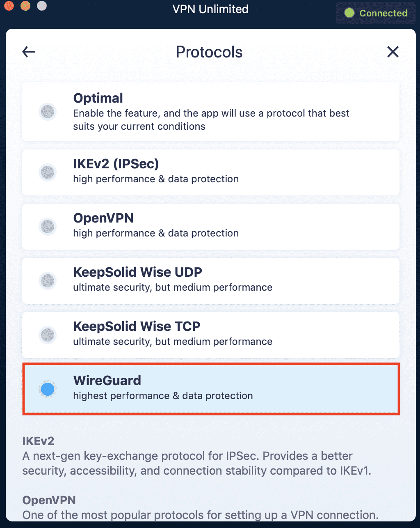Screen dimensions: 420x528
Task: Click the back arrow icon
Action: [x=29, y=52]
